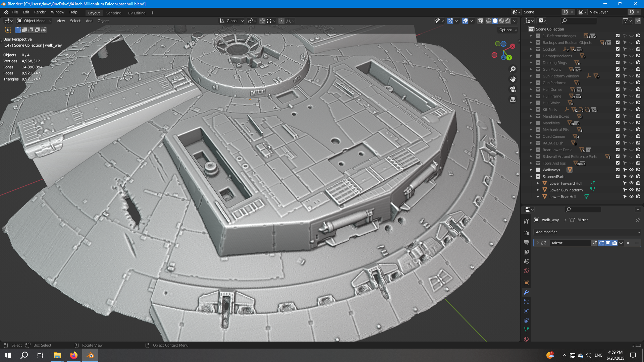The width and height of the screenshot is (644, 362).
Task: Select rendered viewport shading
Action: [x=508, y=21]
